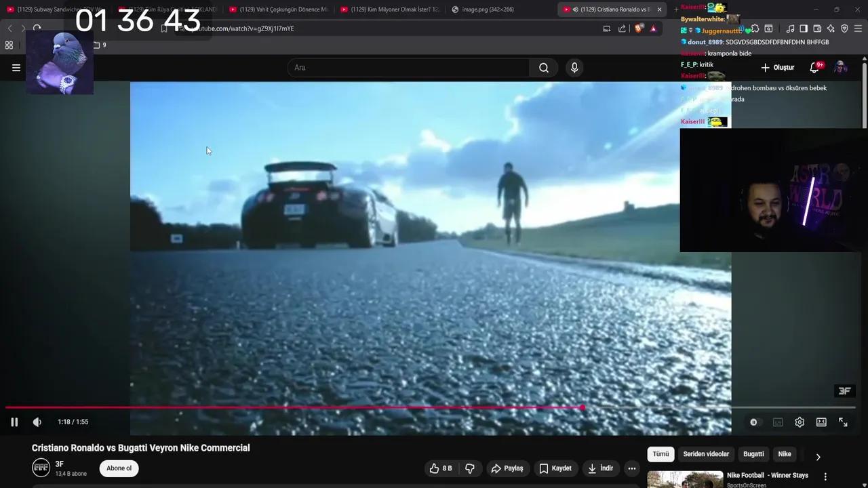The height and width of the screenshot is (488, 868).
Task: Open the browser extensions puzzle icon
Action: click(755, 28)
